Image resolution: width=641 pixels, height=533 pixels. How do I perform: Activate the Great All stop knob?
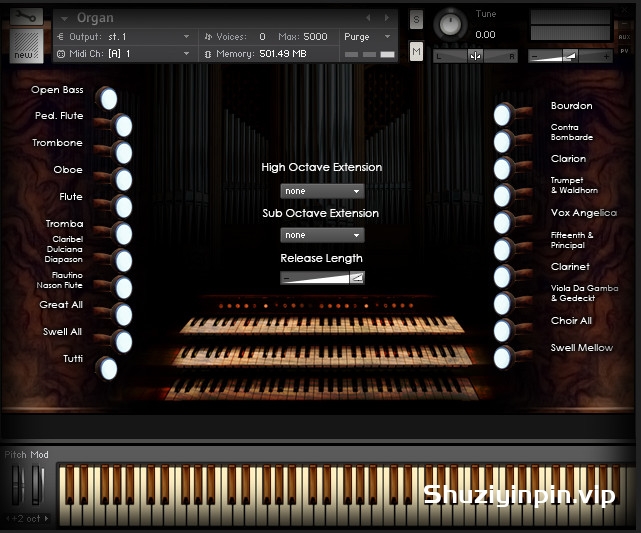coord(123,315)
